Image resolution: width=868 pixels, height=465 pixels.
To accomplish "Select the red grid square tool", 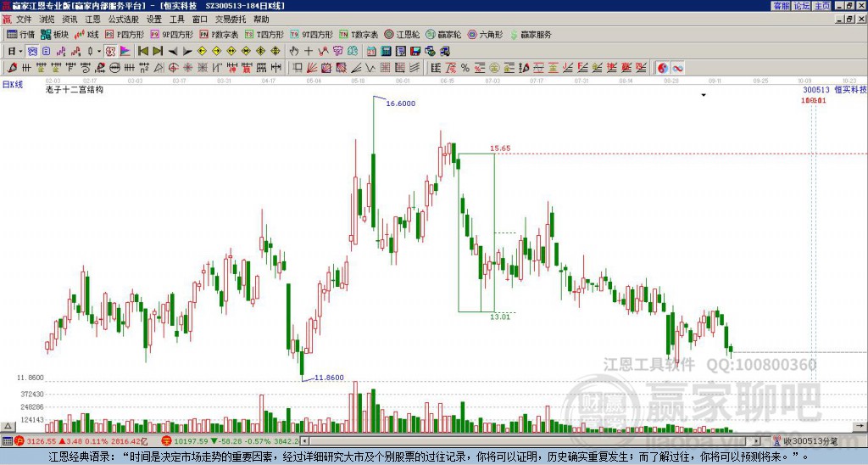I will [x=386, y=68].
